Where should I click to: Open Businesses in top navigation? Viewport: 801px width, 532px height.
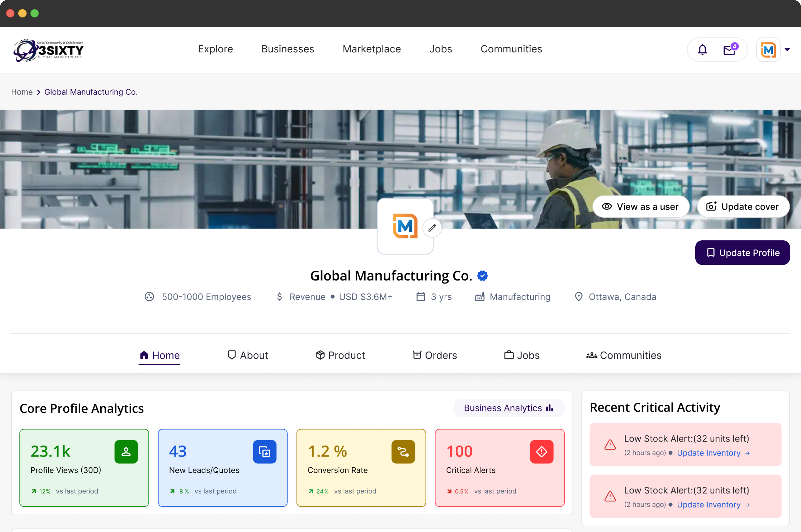pos(288,49)
